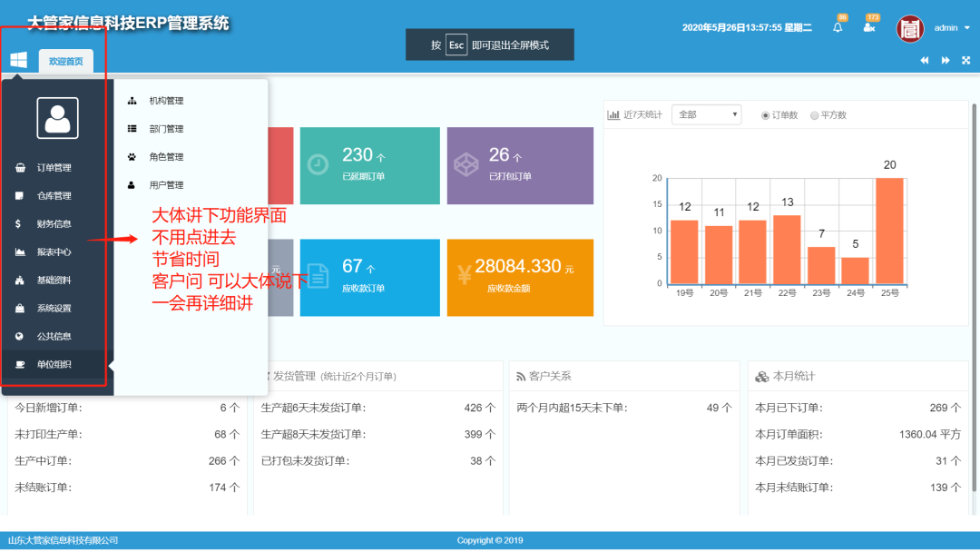Open the 全部 dropdown in chart panel
Image resolution: width=980 pixels, height=552 pixels.
[x=706, y=114]
